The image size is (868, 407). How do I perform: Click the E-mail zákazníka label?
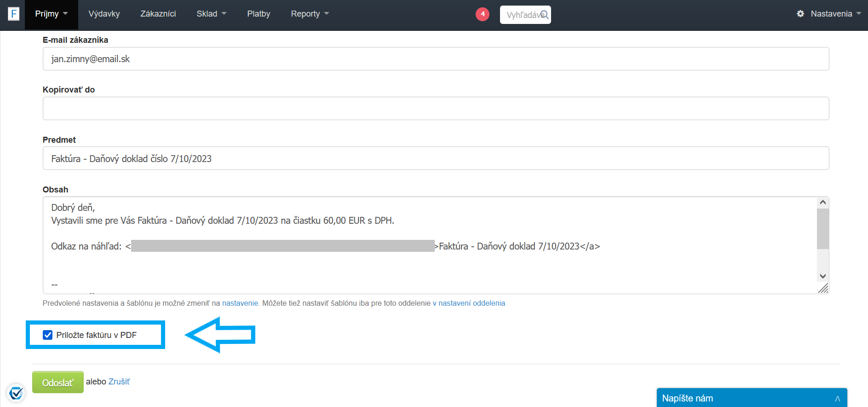75,40
